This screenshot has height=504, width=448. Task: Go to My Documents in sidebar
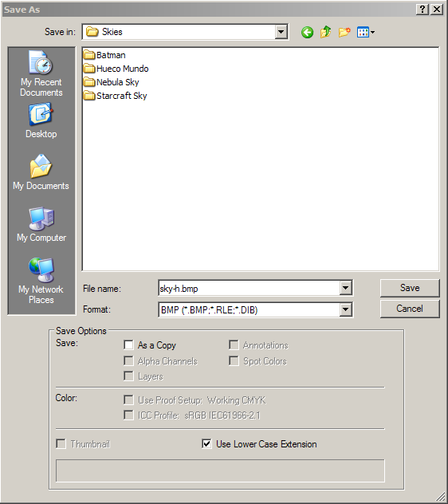point(41,172)
